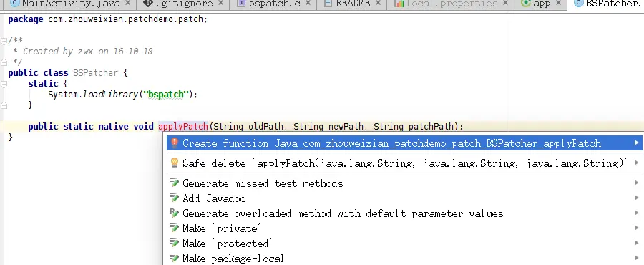
Task: Click the bspatch.c tab file icon
Action: [242, 4]
